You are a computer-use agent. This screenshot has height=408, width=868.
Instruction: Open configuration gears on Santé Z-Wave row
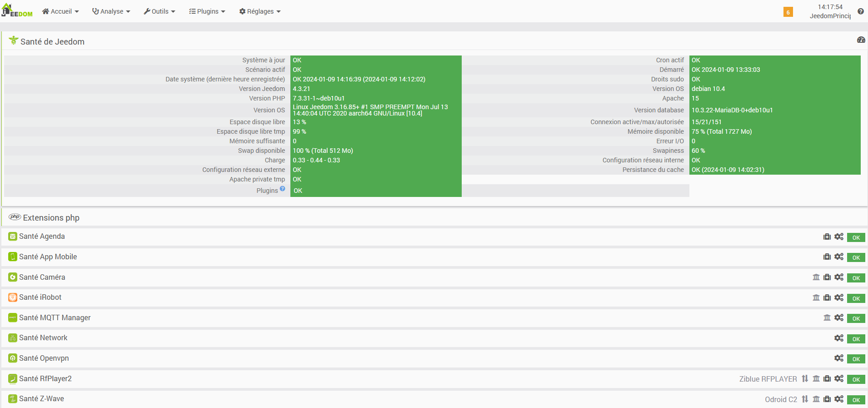tap(839, 399)
